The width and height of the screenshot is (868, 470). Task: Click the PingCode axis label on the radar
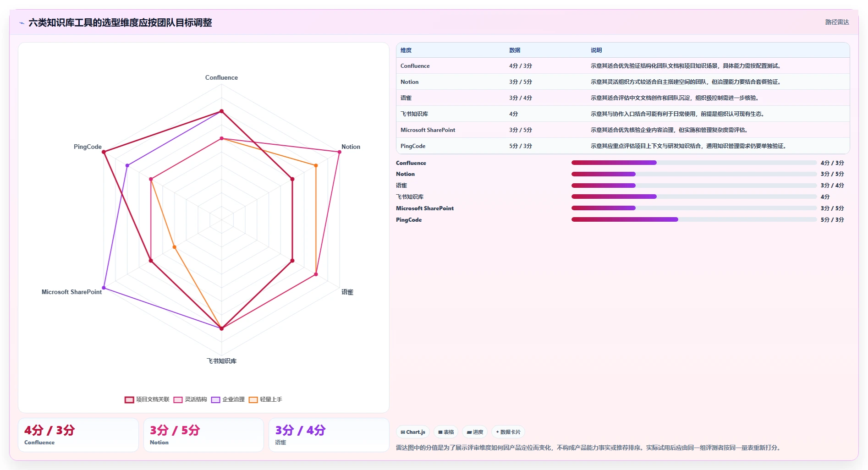tap(88, 147)
